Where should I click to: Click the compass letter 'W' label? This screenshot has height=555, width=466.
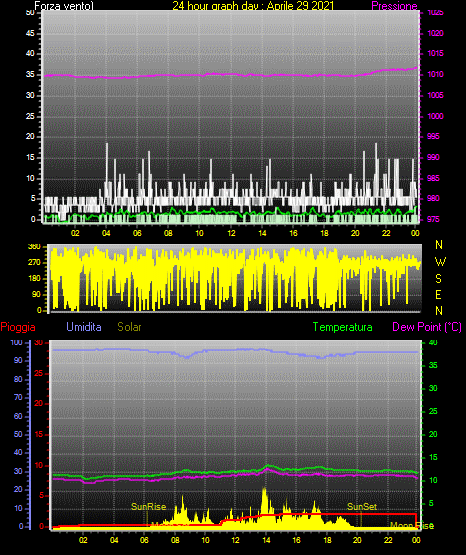pos(440,262)
